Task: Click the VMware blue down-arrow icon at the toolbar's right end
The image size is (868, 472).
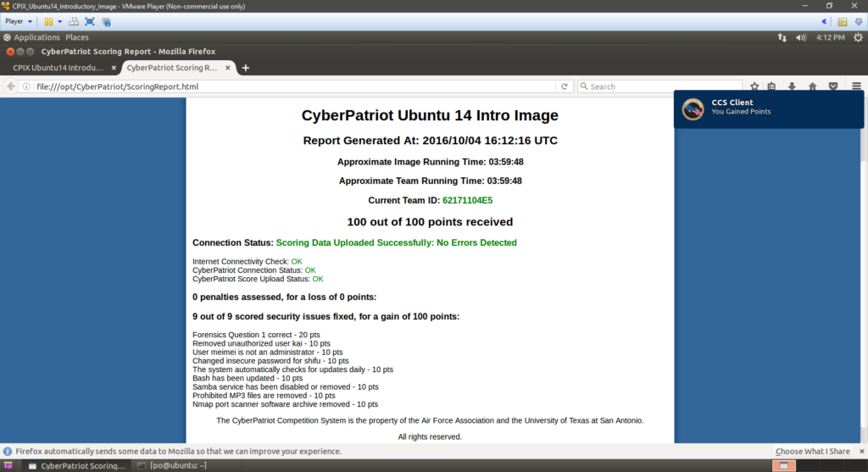Action: pyautogui.click(x=859, y=21)
